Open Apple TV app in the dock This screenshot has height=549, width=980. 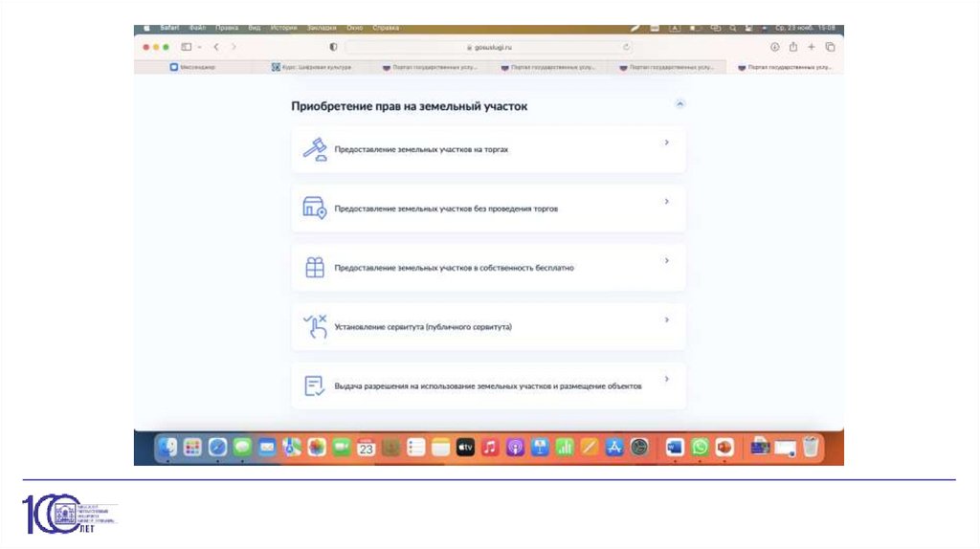tap(466, 448)
